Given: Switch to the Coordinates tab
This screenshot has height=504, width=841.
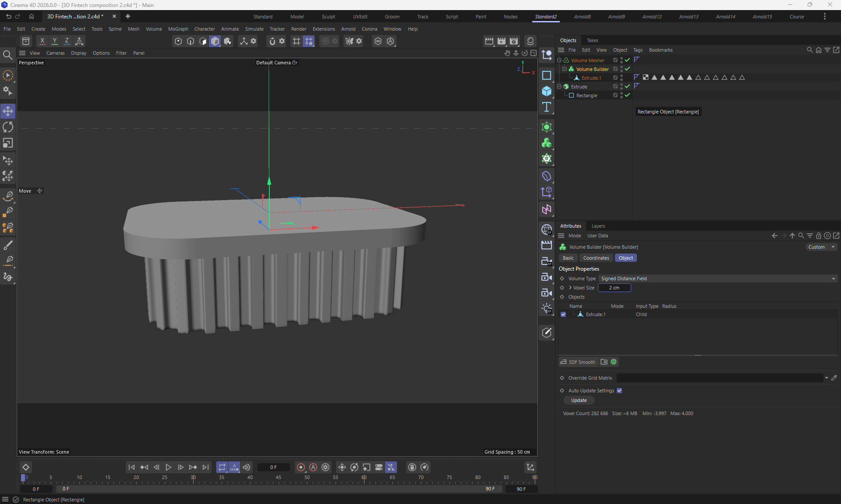Looking at the screenshot, I should [x=596, y=258].
